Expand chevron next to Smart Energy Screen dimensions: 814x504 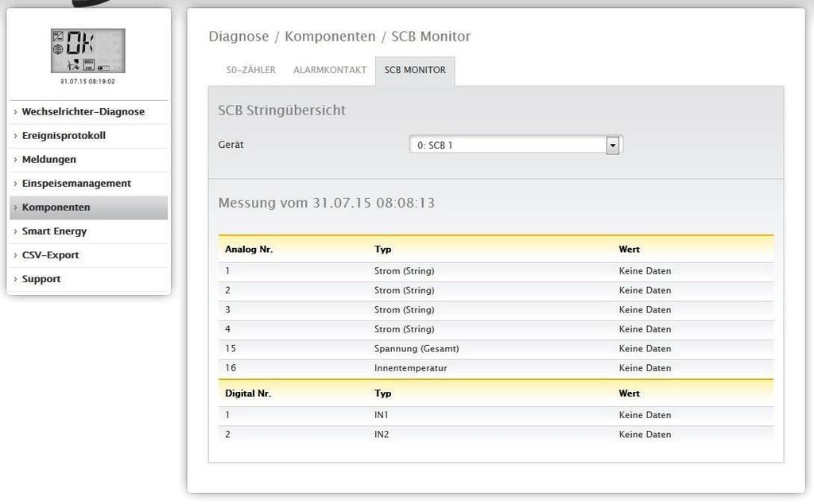(15, 231)
